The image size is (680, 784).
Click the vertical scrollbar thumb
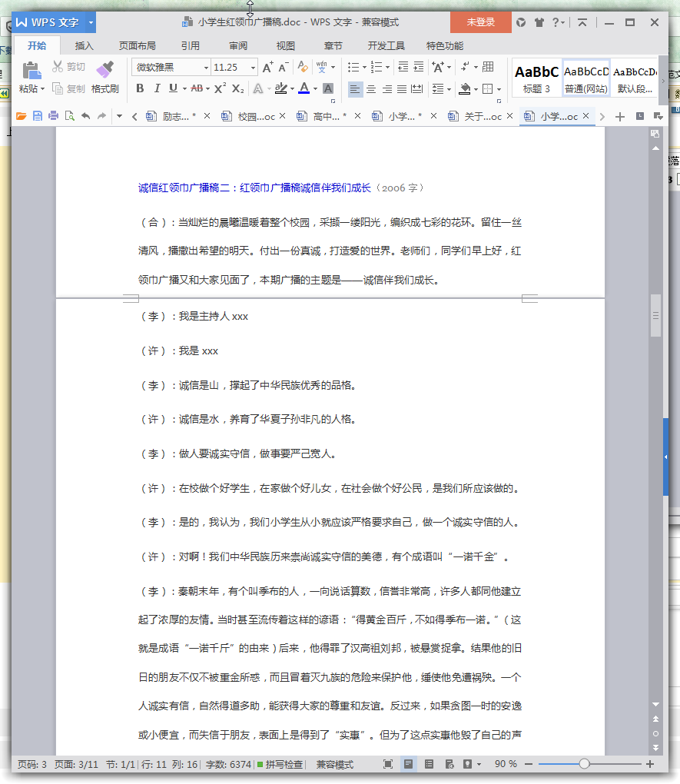(655, 315)
